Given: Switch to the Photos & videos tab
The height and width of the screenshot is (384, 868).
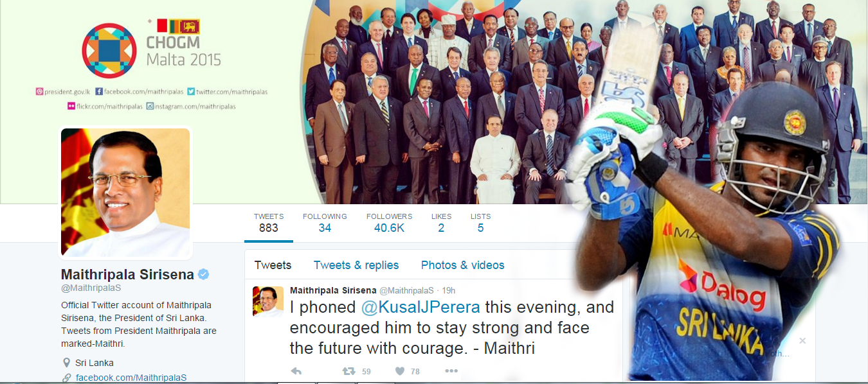Looking at the screenshot, I should 462,265.
